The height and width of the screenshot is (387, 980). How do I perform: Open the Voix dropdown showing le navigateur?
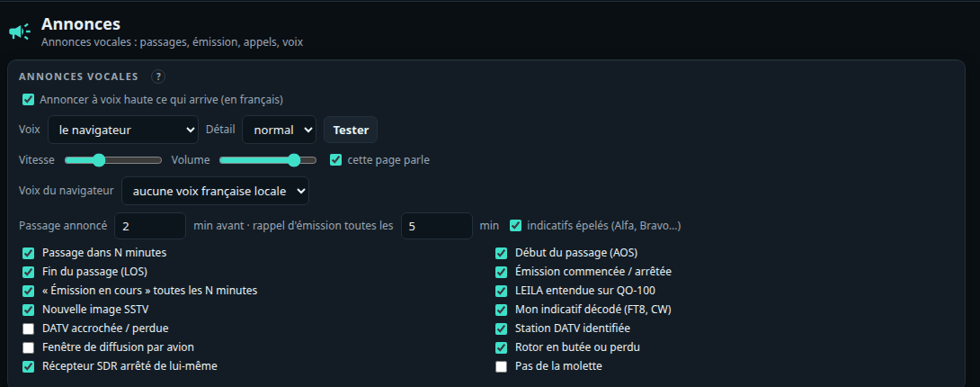coord(123,130)
